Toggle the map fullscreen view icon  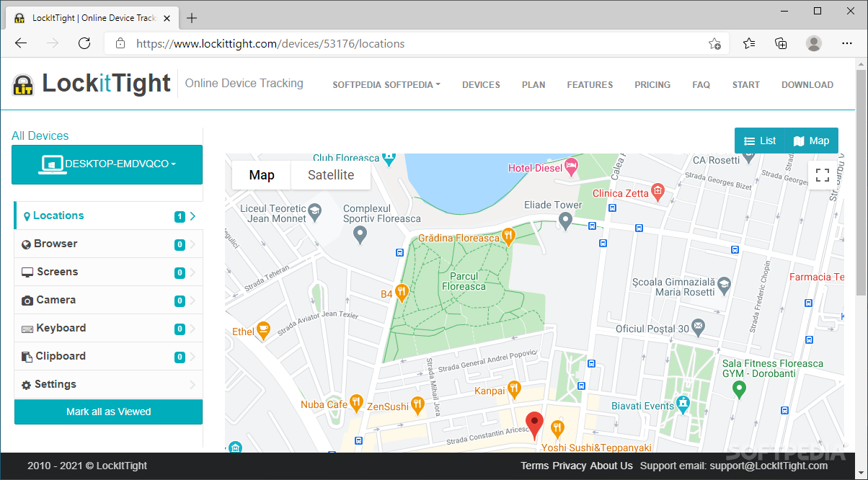click(x=823, y=174)
